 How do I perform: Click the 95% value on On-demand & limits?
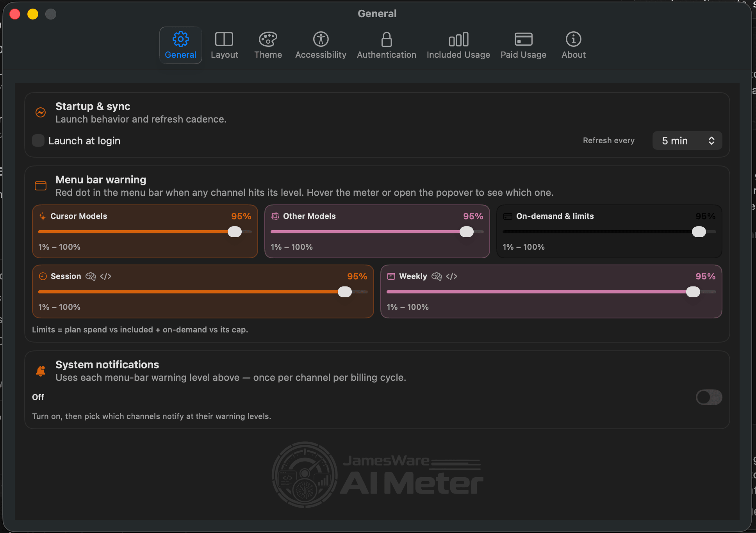click(x=705, y=216)
